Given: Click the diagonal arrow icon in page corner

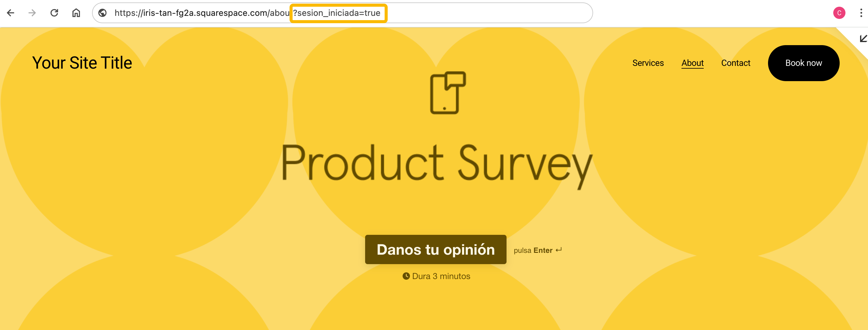Looking at the screenshot, I should click(863, 38).
